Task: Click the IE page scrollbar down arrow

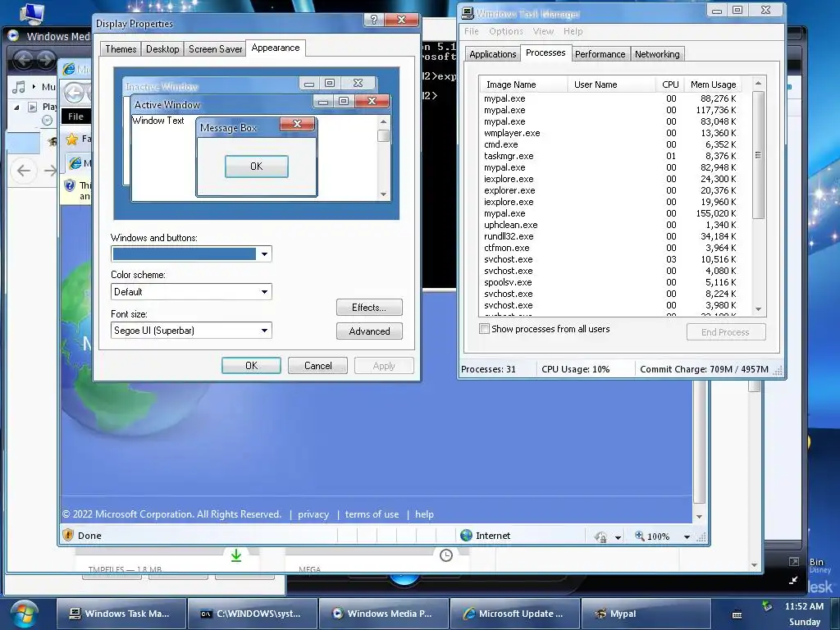Action: [699, 517]
